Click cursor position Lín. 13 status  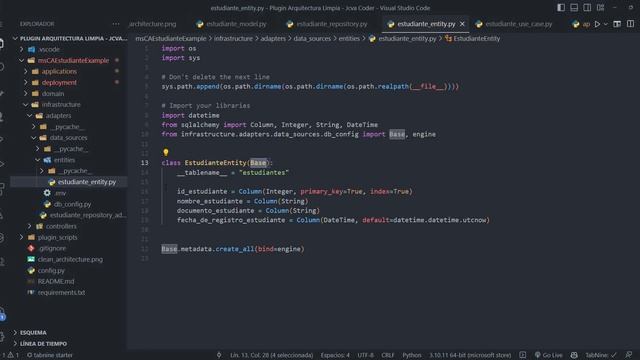(271, 355)
